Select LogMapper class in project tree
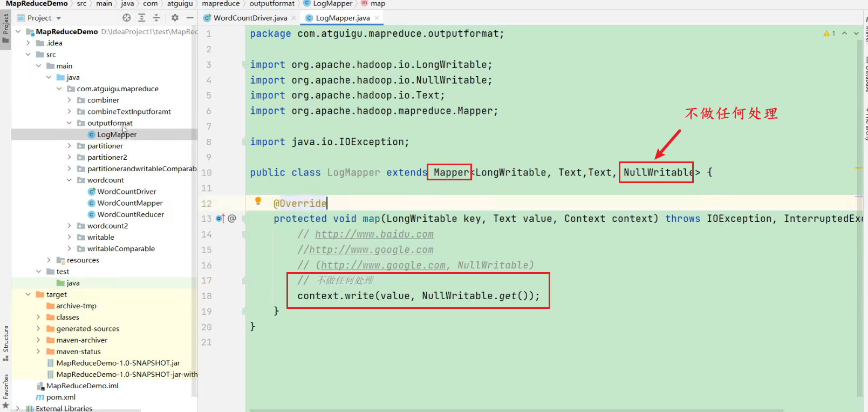 pos(117,134)
